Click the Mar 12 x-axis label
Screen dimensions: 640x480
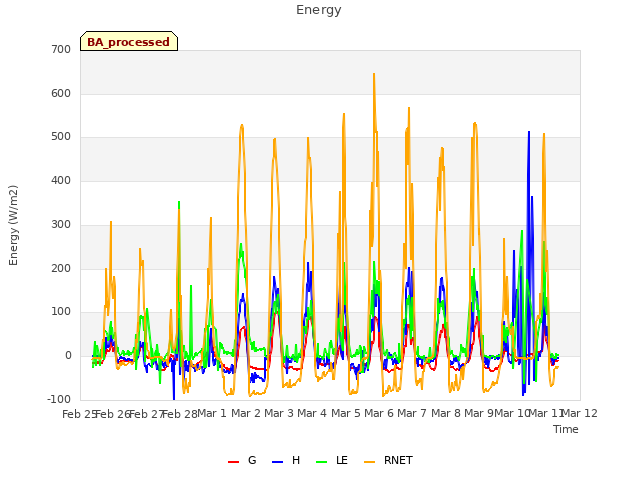pos(580,414)
